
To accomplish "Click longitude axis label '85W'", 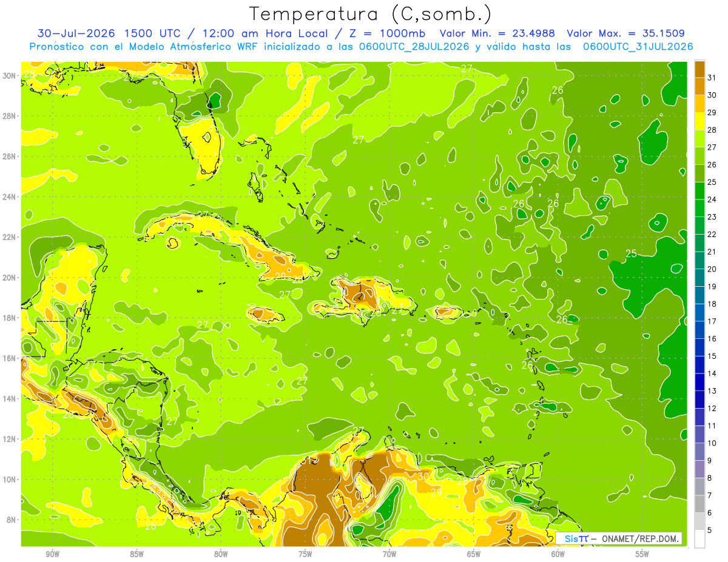I will point(136,554).
